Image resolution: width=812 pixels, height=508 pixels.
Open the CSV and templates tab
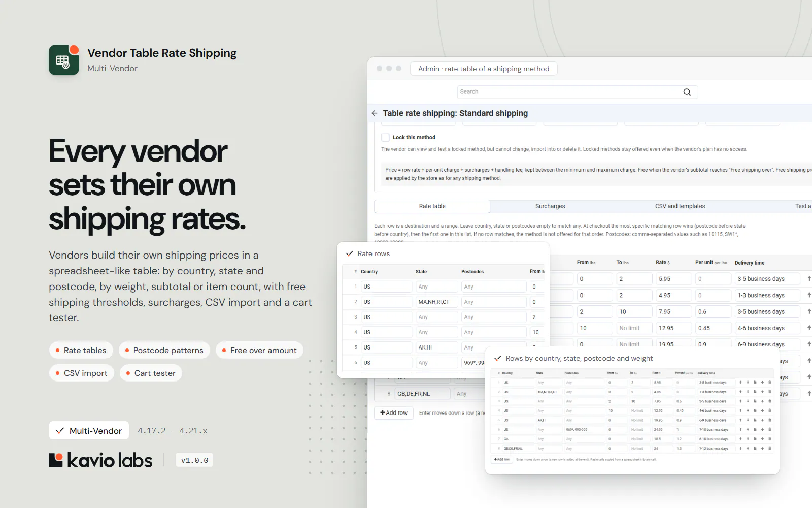point(680,206)
